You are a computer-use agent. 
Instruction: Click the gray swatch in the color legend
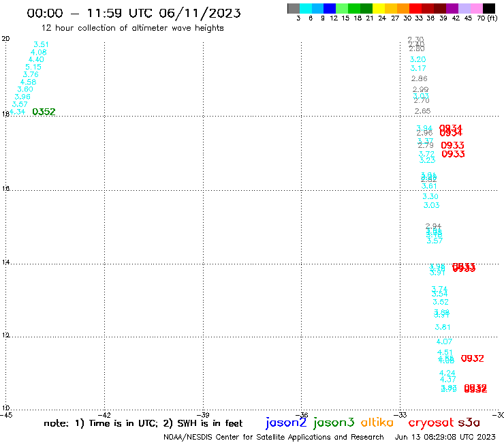pyautogui.click(x=294, y=8)
